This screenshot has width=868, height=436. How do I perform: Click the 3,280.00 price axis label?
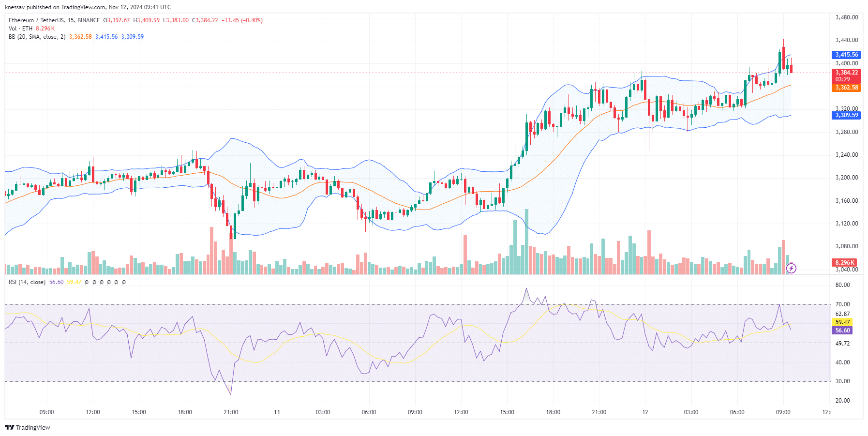(x=847, y=132)
